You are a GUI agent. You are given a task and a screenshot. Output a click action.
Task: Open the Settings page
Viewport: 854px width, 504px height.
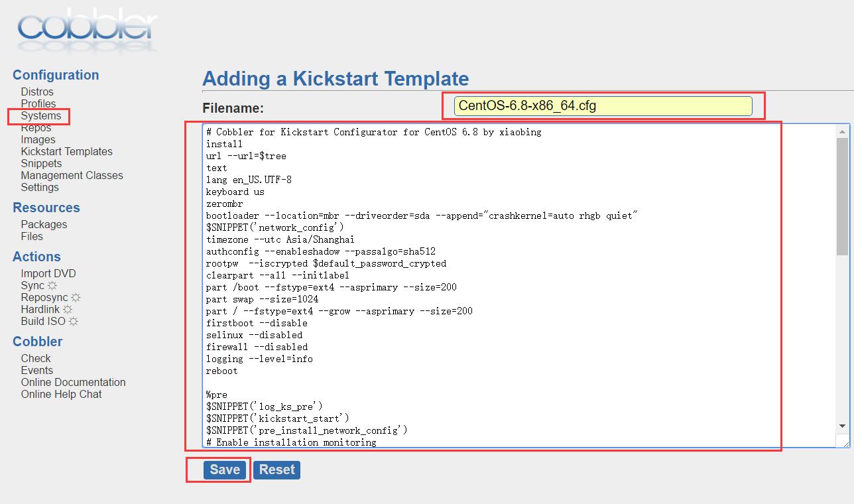pos(40,187)
